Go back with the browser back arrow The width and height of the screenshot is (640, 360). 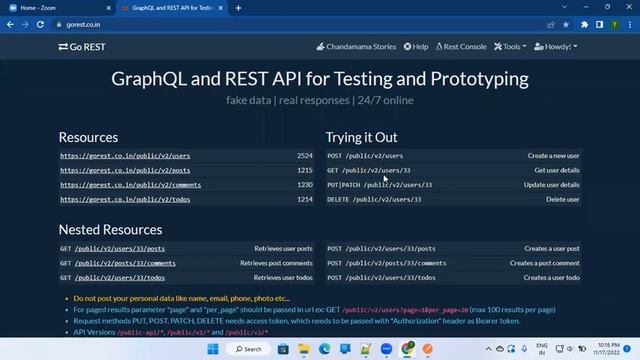(x=10, y=24)
